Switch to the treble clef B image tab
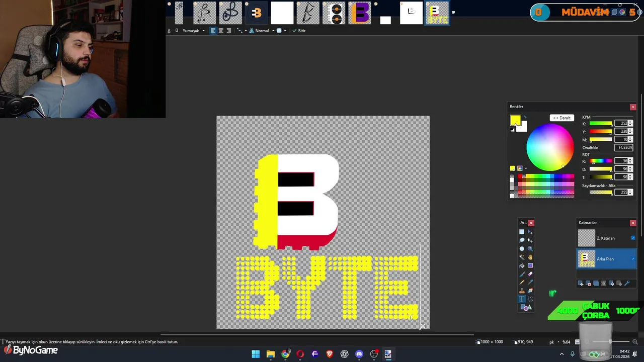 [230, 13]
